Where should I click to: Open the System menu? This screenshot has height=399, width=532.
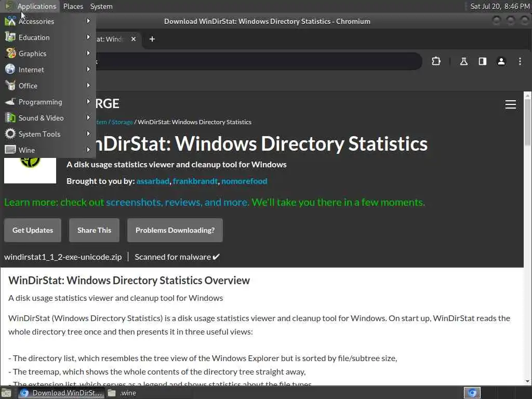click(x=101, y=6)
